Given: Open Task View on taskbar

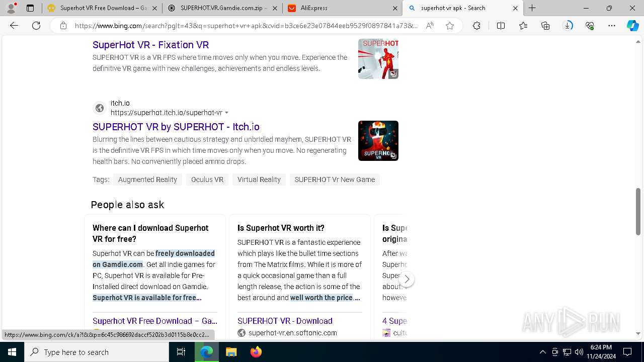Looking at the screenshot, I should (181, 352).
